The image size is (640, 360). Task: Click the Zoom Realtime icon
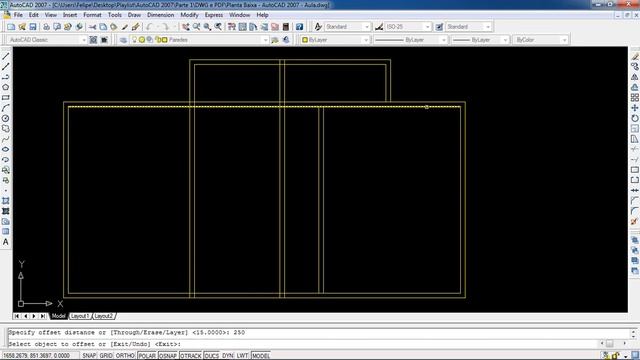196,27
